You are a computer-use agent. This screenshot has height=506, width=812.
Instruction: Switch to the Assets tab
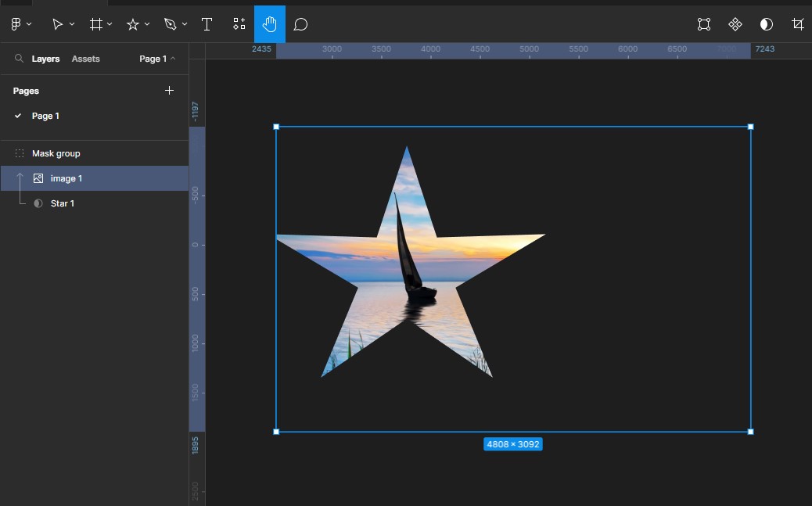[x=85, y=59]
